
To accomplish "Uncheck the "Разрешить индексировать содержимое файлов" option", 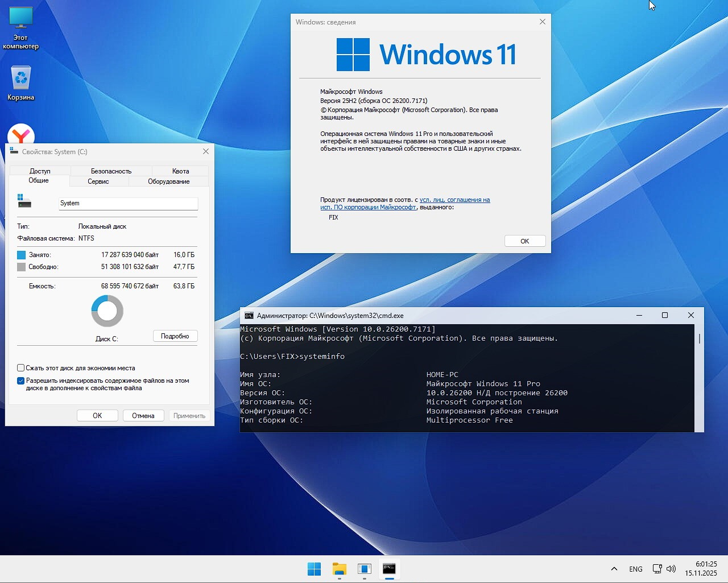I will (20, 380).
